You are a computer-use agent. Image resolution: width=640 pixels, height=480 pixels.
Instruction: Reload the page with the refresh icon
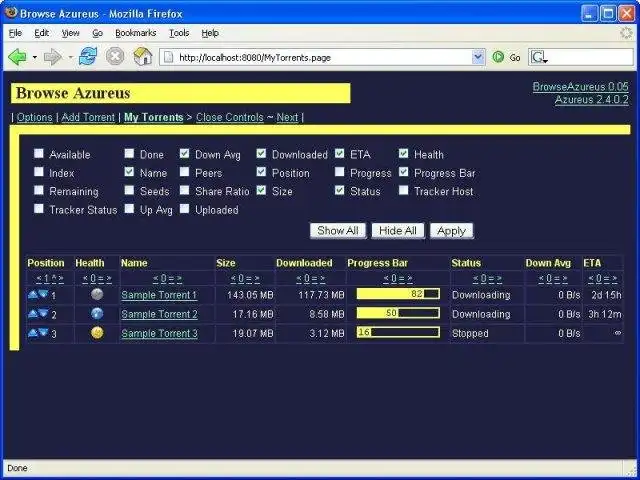click(x=88, y=56)
